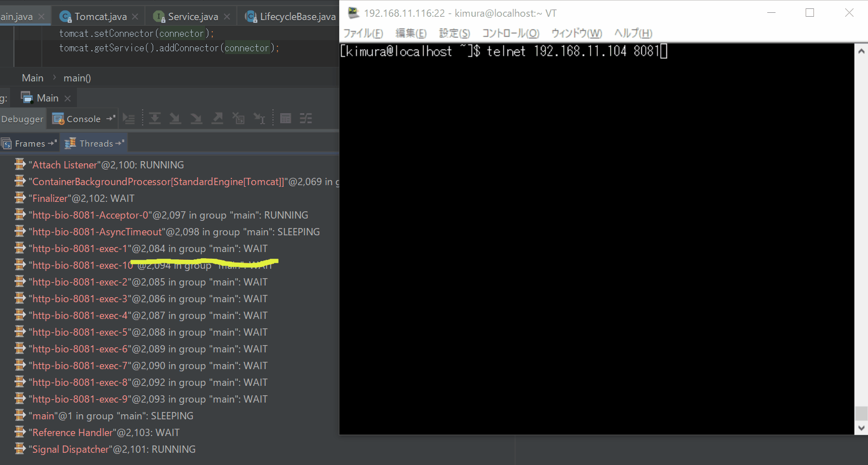Open the 設定(S) menu in terminal
Image resolution: width=868 pixels, height=465 pixels.
pyautogui.click(x=454, y=33)
